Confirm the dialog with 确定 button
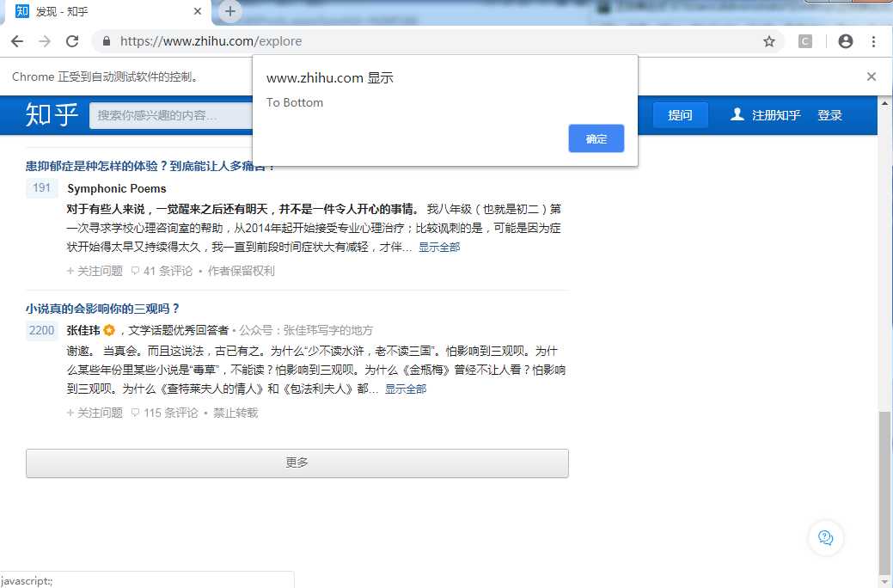 [596, 138]
